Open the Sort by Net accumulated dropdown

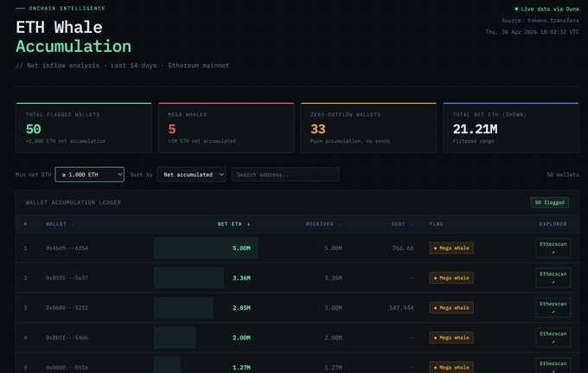(191, 175)
